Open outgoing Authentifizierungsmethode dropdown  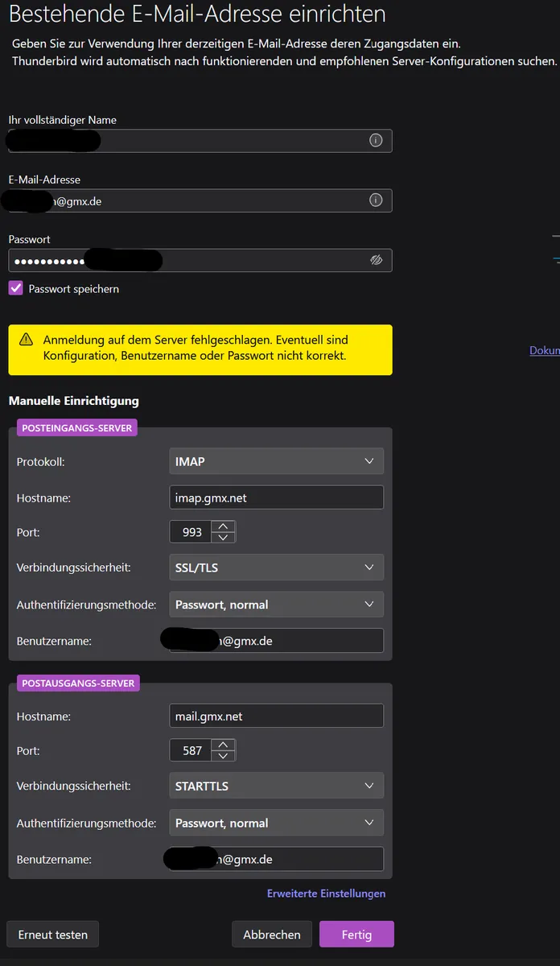click(x=277, y=823)
